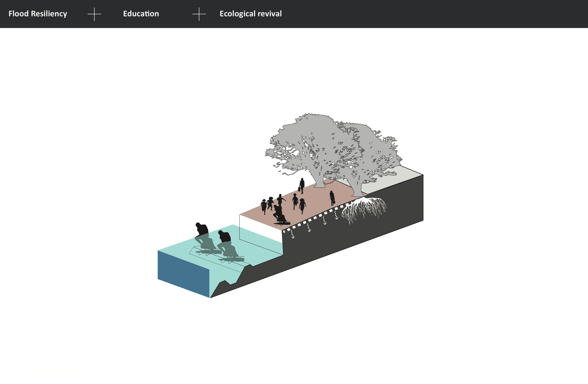Screen dimensions: 588x384
Task: Go to the Ecological revival heading
Action: pos(251,14)
